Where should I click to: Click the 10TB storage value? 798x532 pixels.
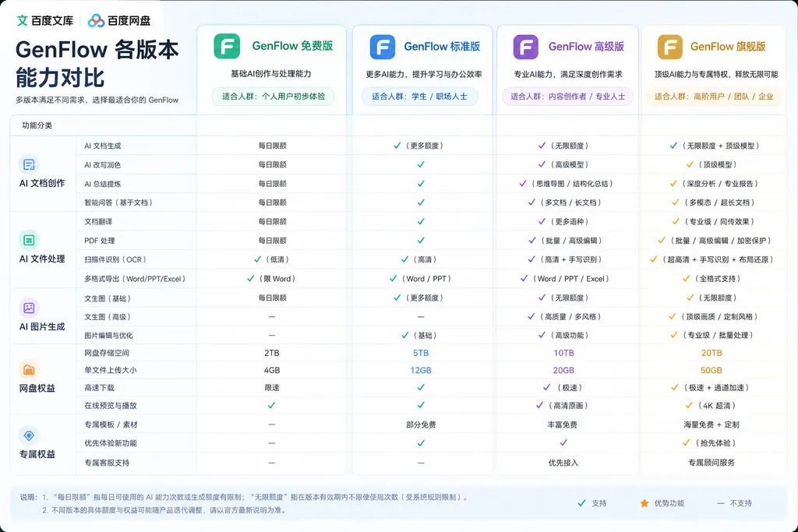564,353
